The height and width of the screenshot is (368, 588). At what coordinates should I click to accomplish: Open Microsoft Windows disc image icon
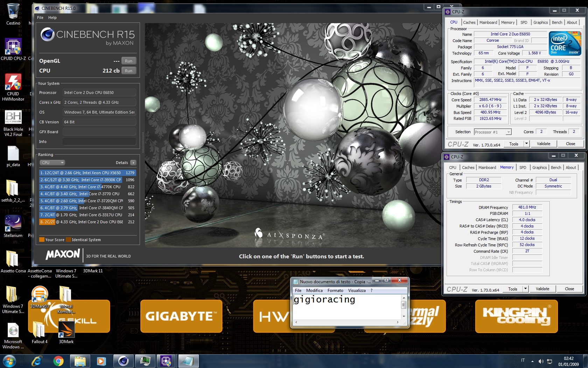13,336
